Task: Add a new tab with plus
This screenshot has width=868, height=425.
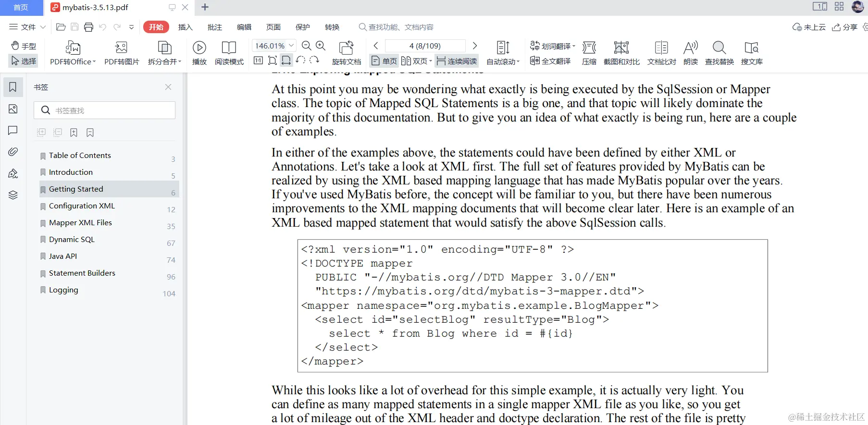Action: tap(205, 7)
